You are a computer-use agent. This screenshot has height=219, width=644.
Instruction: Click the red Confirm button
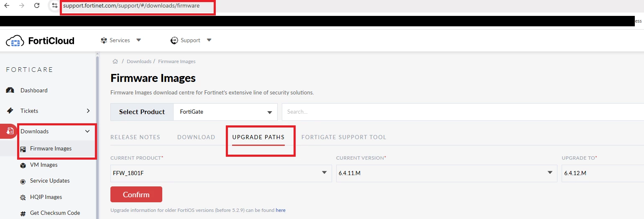136,194
